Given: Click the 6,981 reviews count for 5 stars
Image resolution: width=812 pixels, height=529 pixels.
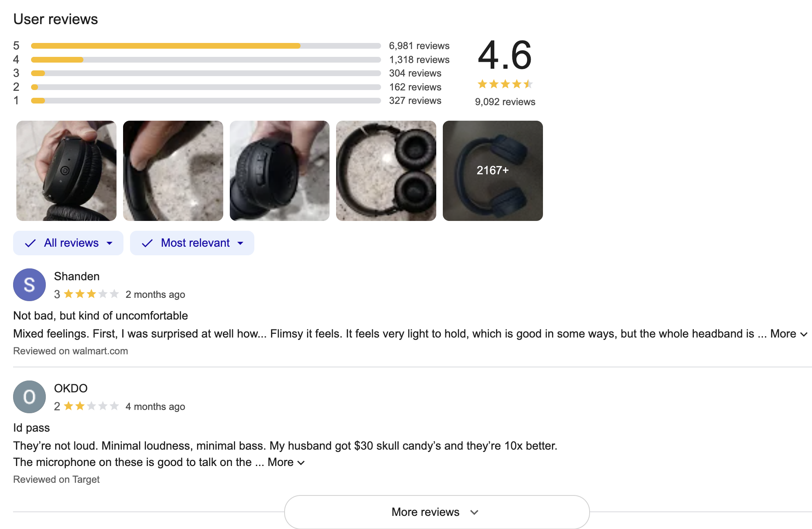Looking at the screenshot, I should pos(419,46).
